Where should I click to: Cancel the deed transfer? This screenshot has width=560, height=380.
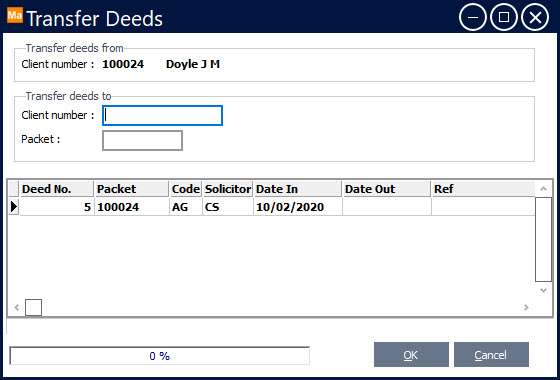tap(491, 355)
